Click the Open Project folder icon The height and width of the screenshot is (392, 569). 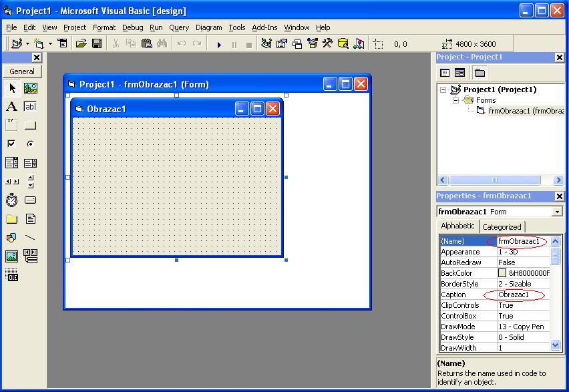point(81,44)
